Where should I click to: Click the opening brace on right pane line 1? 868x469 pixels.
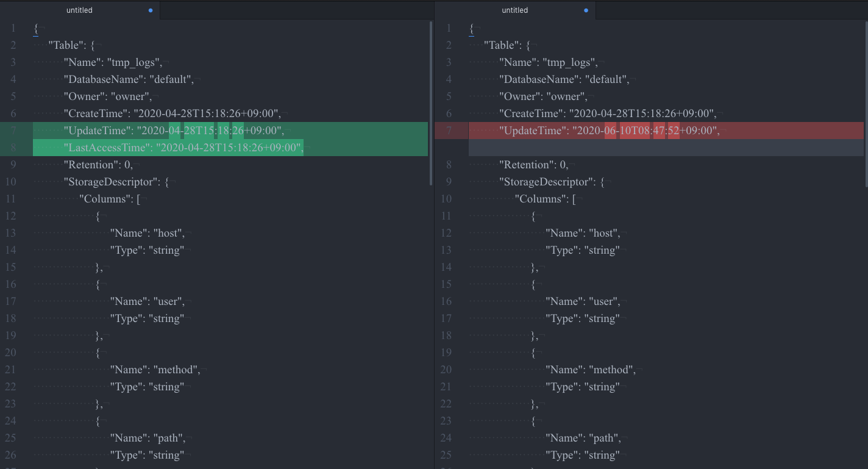(x=472, y=28)
